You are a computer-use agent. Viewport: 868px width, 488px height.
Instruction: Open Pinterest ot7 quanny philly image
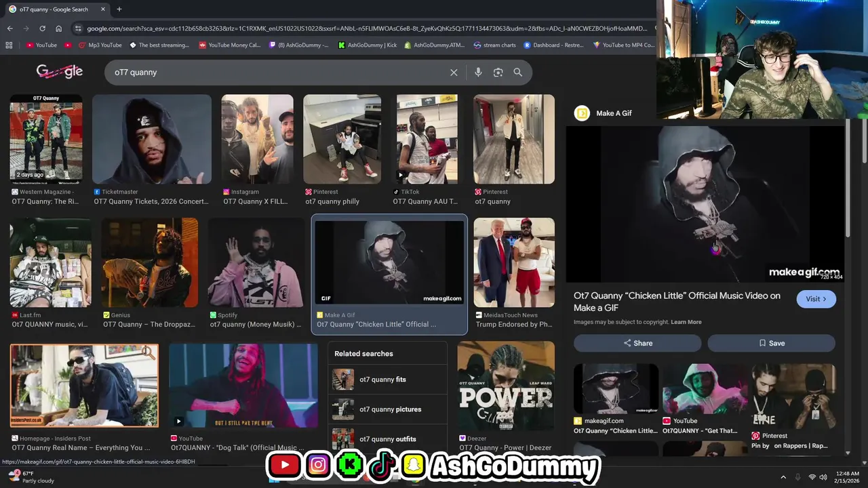pos(342,139)
